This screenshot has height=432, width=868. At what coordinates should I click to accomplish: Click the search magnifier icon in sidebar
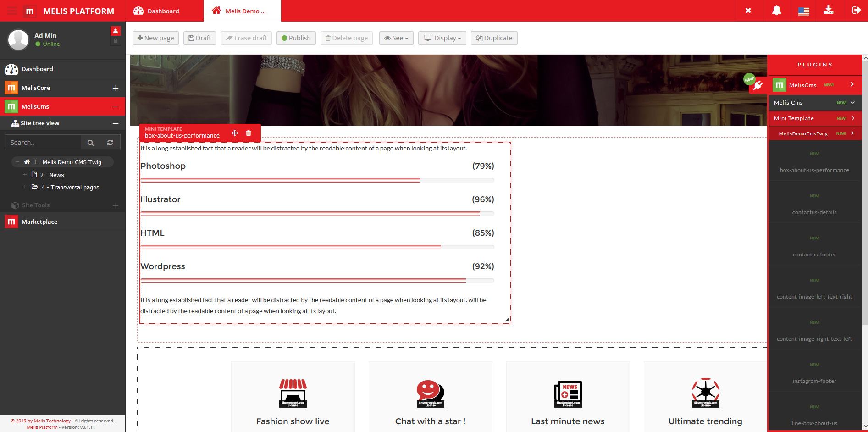(91, 143)
